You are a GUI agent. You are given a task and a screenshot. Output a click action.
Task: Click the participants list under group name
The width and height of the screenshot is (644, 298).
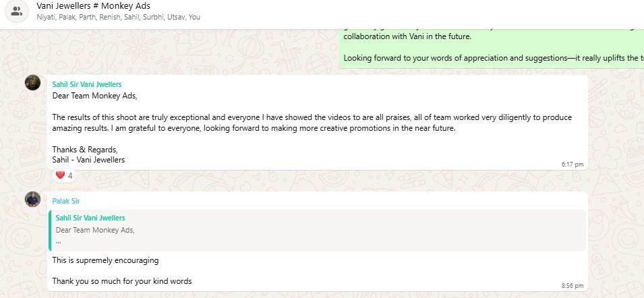coord(118,17)
